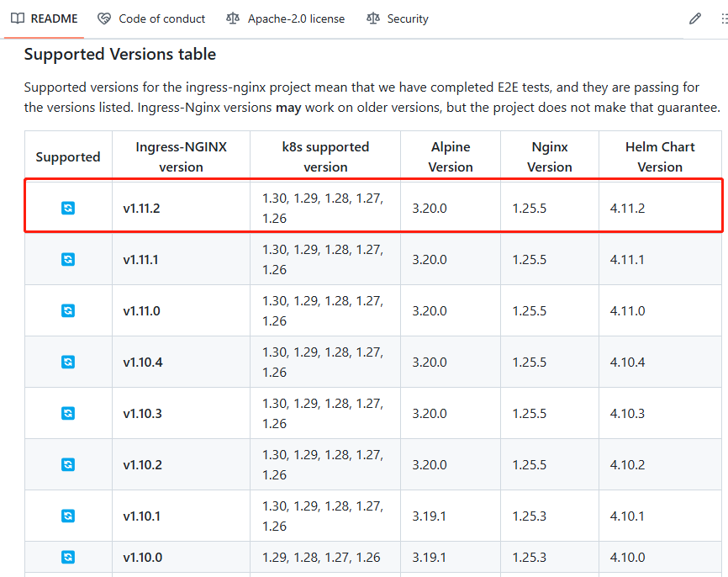Click the 'Nginx Version' column header
The image size is (728, 577).
(550, 157)
